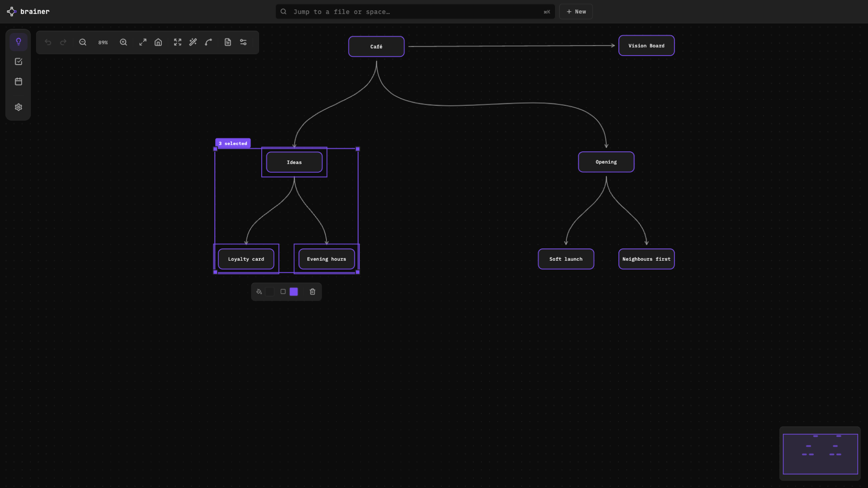Click the paint bucket fill icon
868x488 pixels.
click(x=259, y=291)
